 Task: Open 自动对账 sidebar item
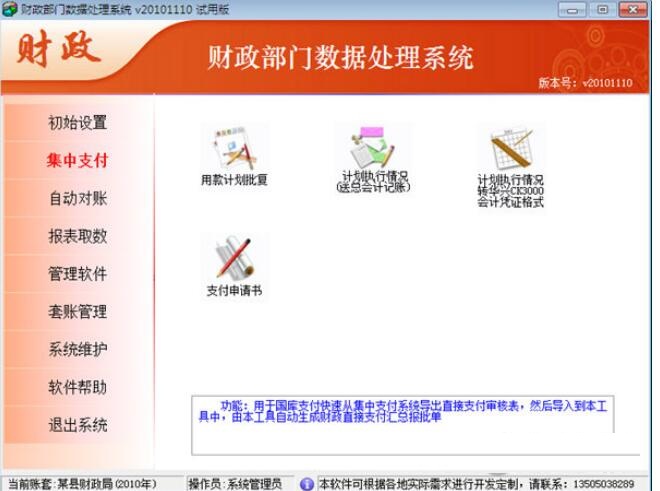coord(77,198)
